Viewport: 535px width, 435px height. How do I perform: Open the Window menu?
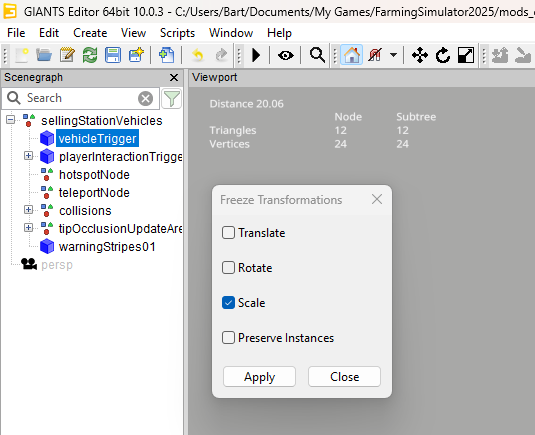point(231,33)
